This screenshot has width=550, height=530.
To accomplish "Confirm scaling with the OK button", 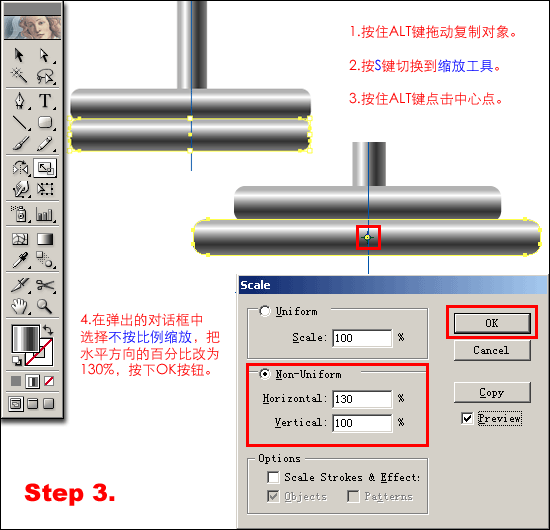I will pyautogui.click(x=492, y=323).
